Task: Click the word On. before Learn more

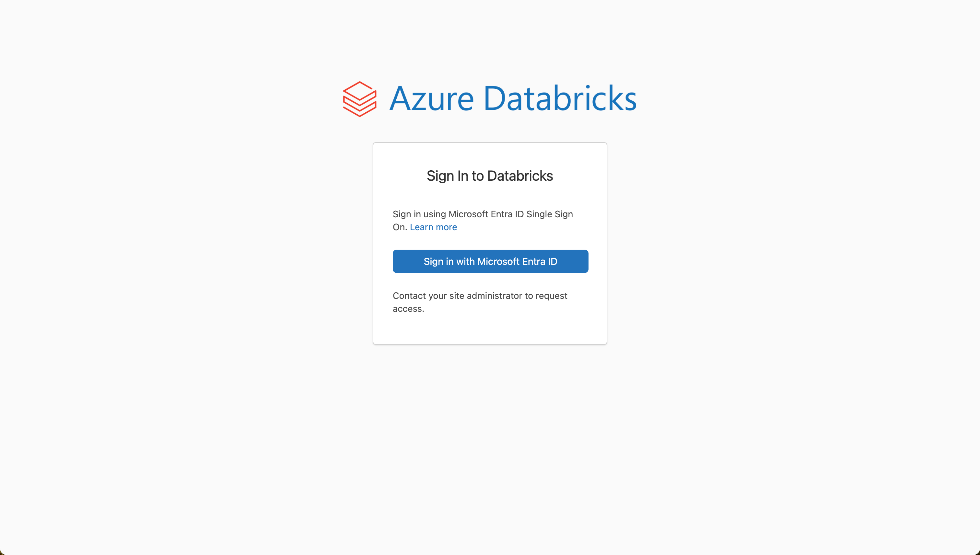Action: 400,227
